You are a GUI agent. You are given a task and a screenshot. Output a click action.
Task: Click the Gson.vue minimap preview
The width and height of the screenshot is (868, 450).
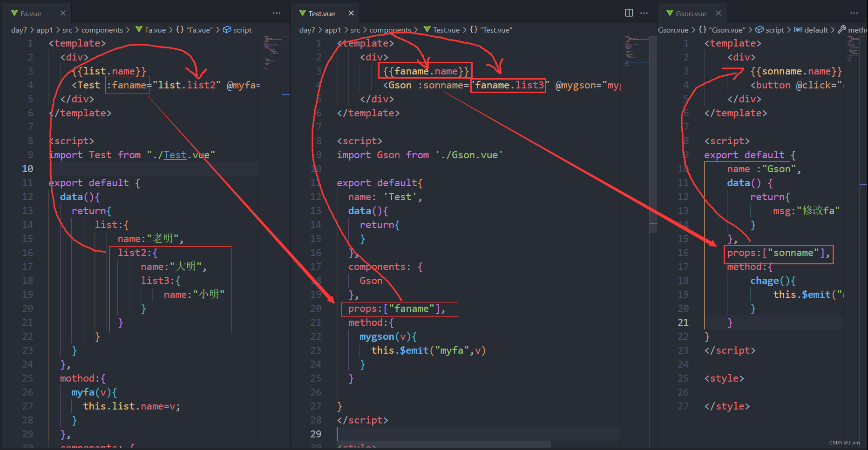(x=853, y=49)
